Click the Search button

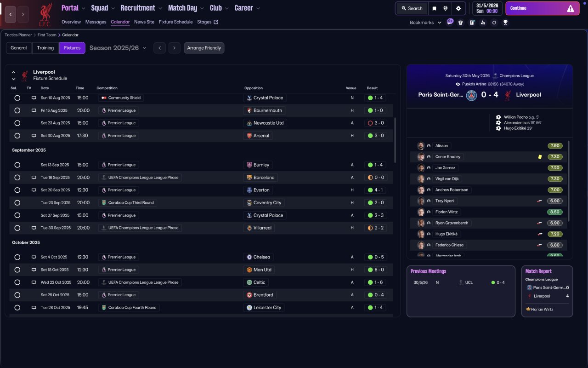tap(412, 8)
